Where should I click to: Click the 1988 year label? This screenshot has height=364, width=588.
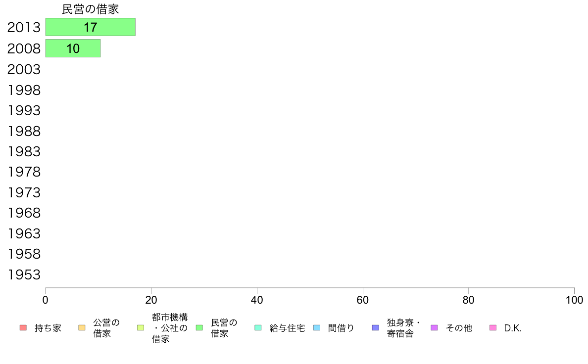click(x=24, y=131)
